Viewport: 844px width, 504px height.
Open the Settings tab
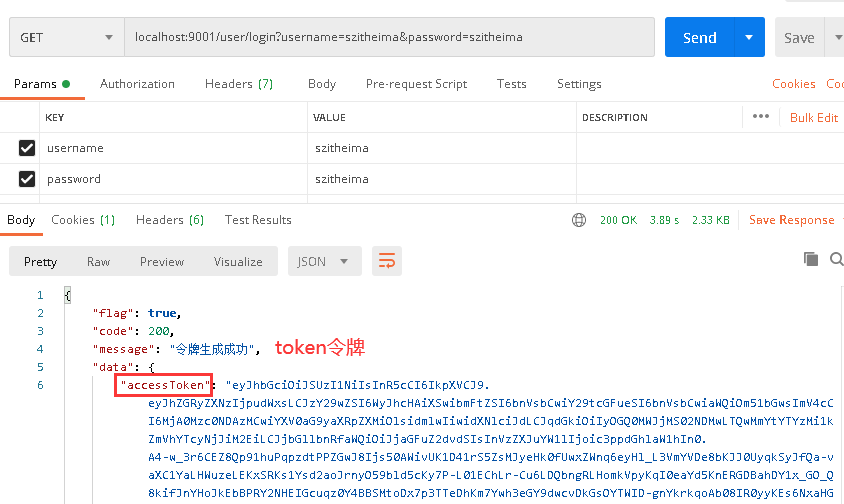pyautogui.click(x=579, y=84)
